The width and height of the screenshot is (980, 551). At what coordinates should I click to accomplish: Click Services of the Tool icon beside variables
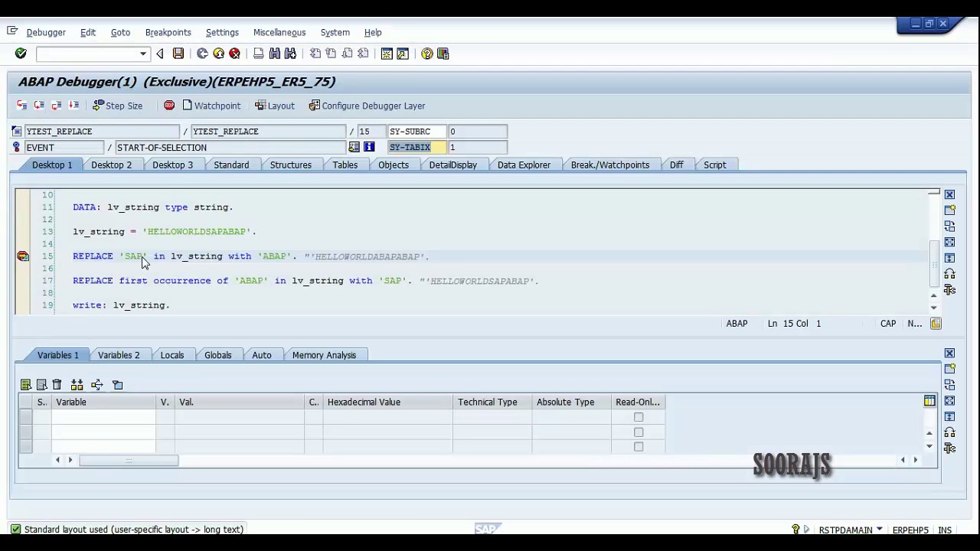click(x=949, y=448)
